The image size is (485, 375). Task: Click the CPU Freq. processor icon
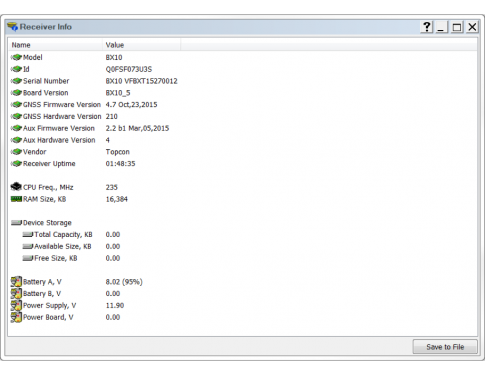coord(16,187)
